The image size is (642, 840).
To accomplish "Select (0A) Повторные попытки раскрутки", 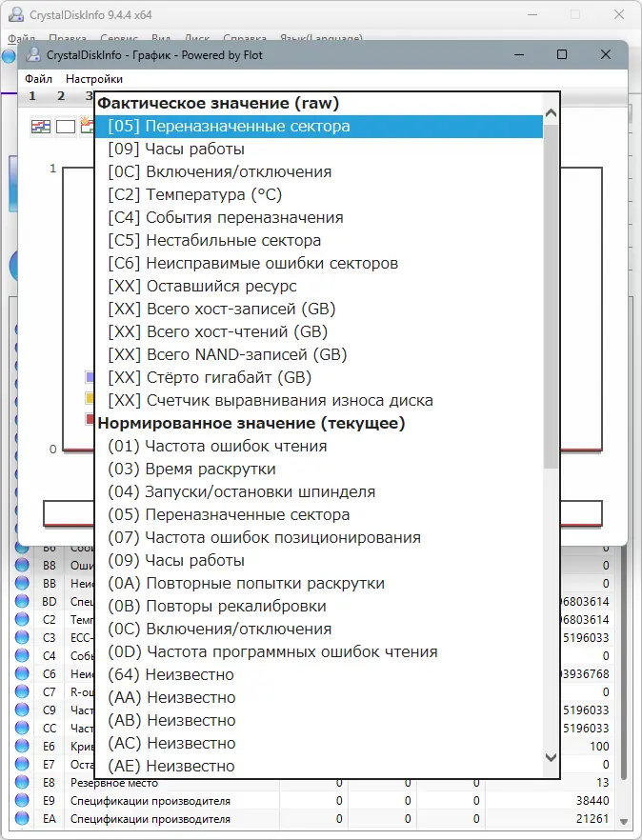I will [319, 584].
